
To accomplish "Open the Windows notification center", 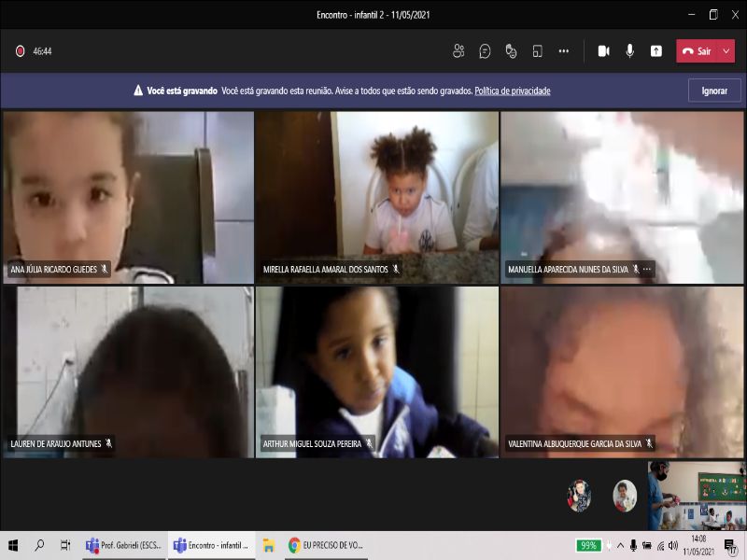I will coord(729,546).
